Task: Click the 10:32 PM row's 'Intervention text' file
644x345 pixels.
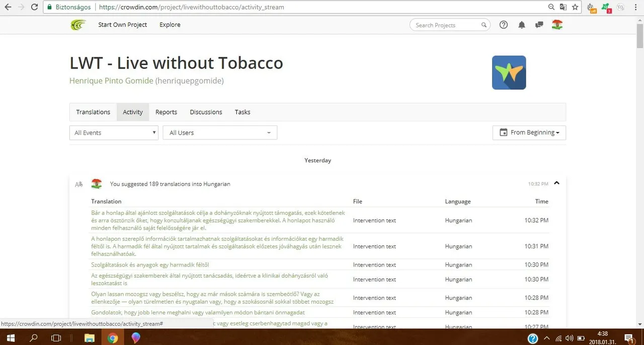Action: point(374,221)
